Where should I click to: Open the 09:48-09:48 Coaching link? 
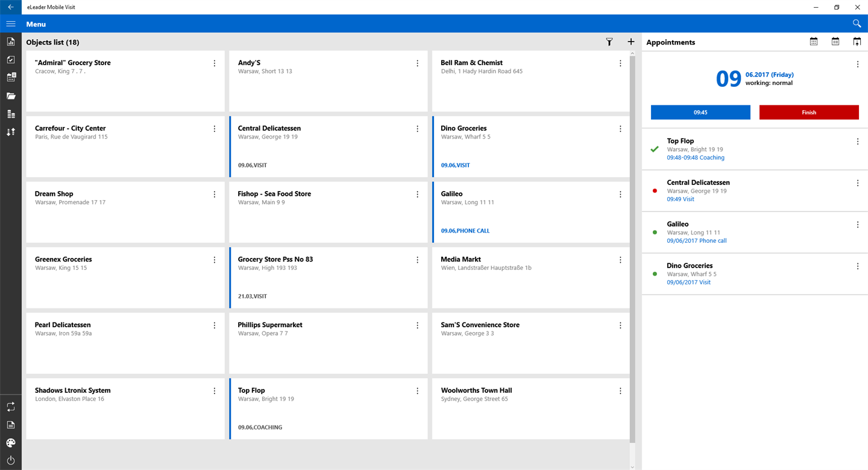pos(696,158)
